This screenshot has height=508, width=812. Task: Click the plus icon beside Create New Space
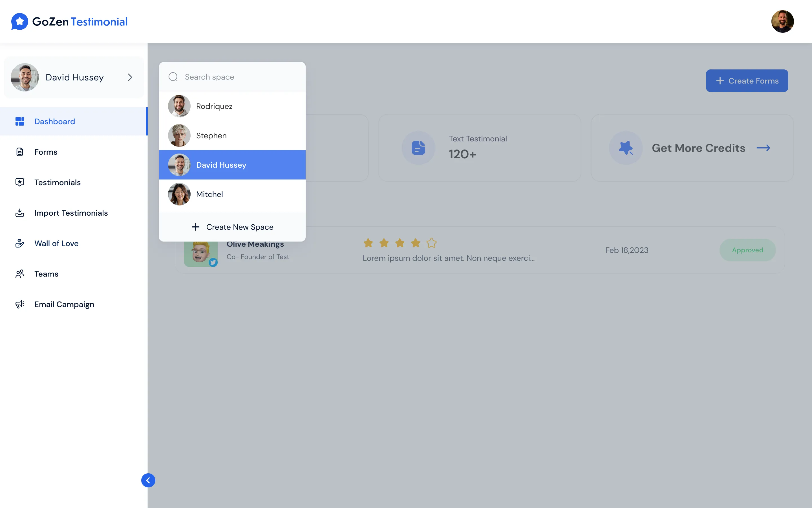pos(196,227)
